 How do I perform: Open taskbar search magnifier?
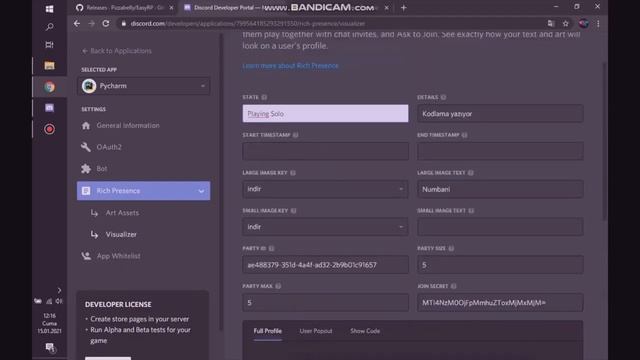point(49,27)
